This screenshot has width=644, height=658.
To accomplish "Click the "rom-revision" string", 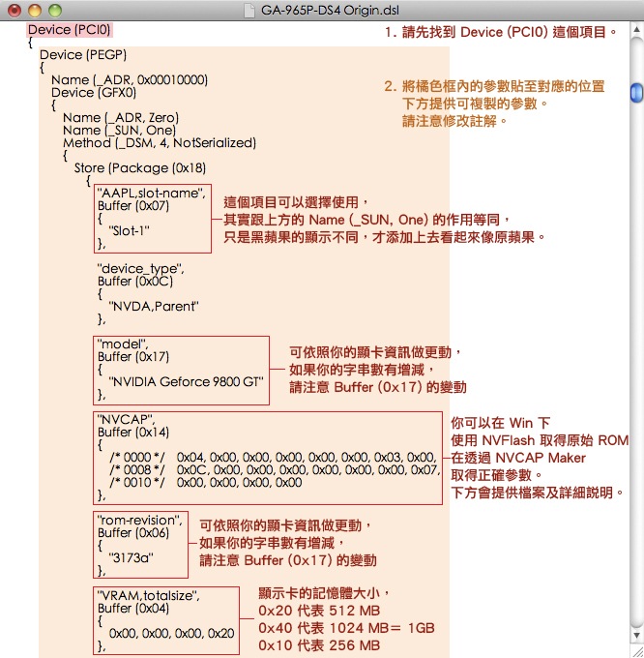I will pos(139,521).
